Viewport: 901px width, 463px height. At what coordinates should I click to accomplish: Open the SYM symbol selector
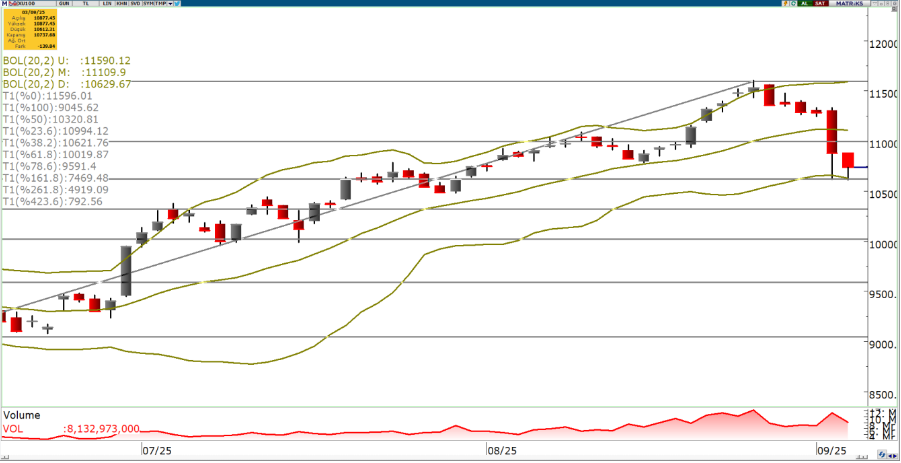(x=147, y=4)
